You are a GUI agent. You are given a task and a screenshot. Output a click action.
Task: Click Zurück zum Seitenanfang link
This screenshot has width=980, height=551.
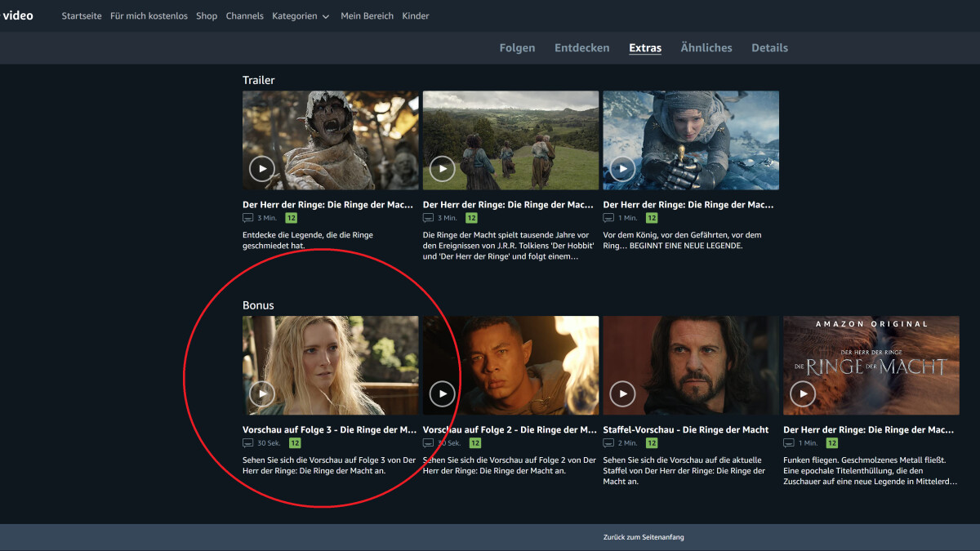[644, 537]
